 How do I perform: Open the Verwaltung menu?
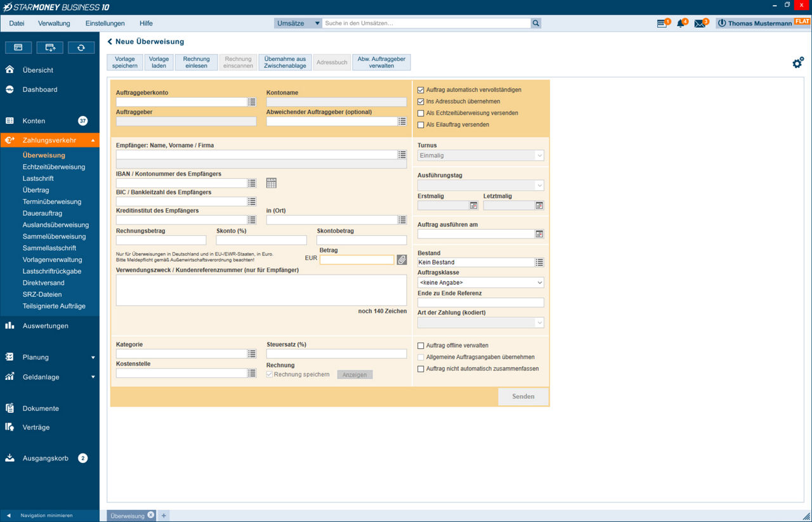(x=54, y=23)
